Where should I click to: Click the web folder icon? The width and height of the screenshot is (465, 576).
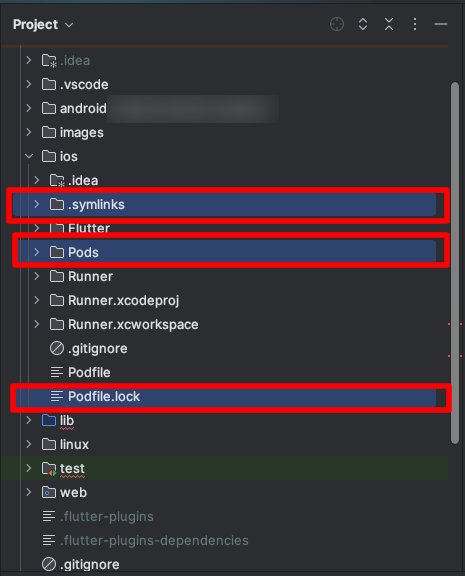coord(49,492)
